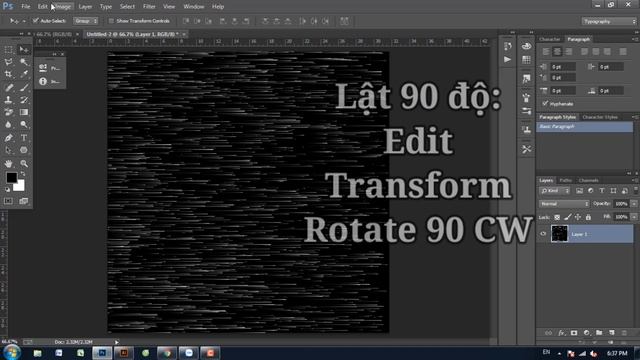Viewport: 640px width, 360px height.
Task: Open the layer filter Kind dropdown
Action: [x=555, y=191]
